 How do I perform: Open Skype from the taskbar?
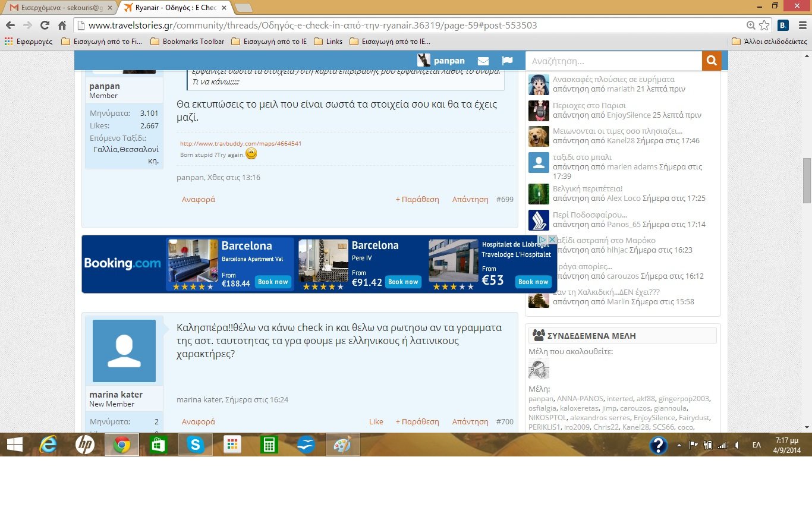(195, 445)
